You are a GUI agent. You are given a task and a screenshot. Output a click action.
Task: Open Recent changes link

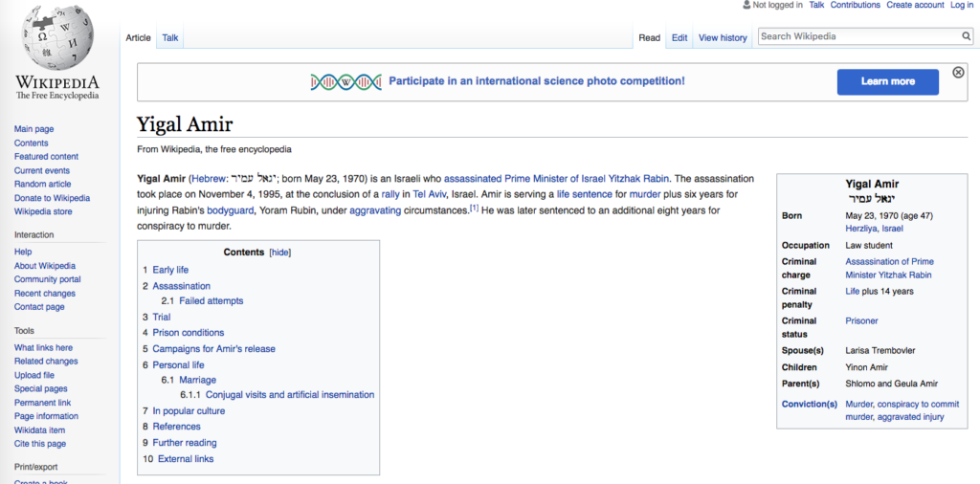45,294
